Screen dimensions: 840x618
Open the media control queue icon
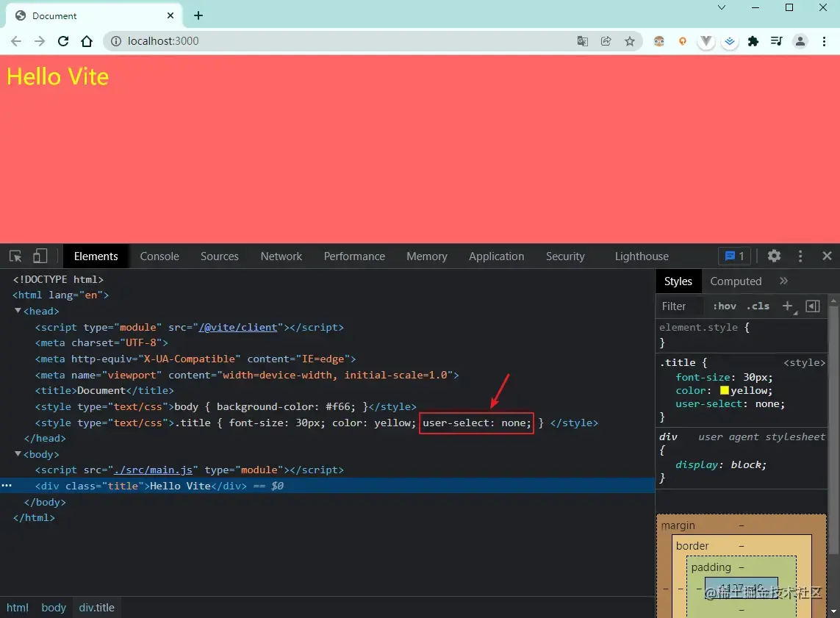[776, 41]
